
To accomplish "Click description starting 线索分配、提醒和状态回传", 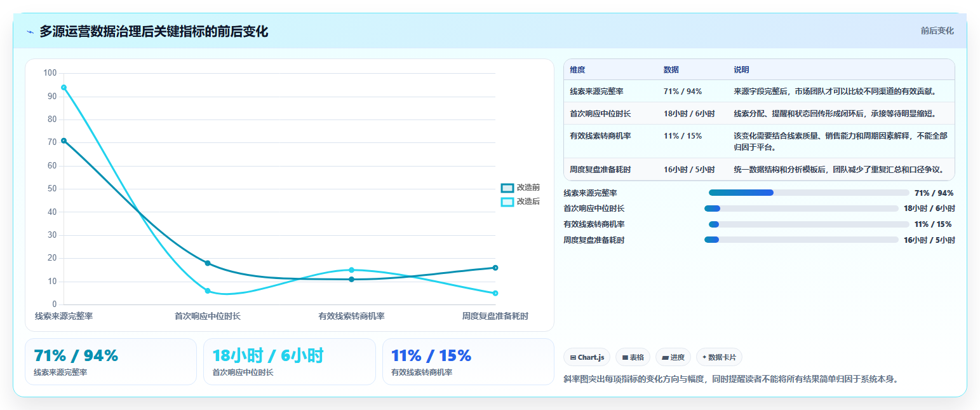I will tap(835, 114).
